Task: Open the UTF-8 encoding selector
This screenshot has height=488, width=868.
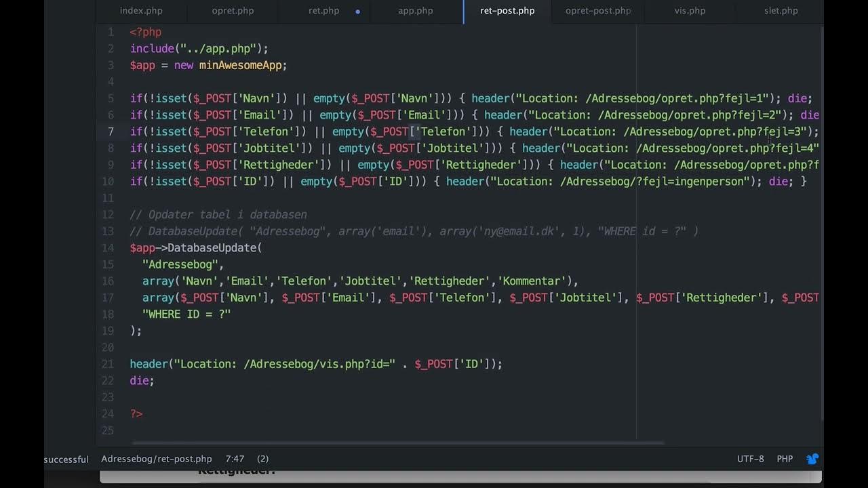Action: 750,459
